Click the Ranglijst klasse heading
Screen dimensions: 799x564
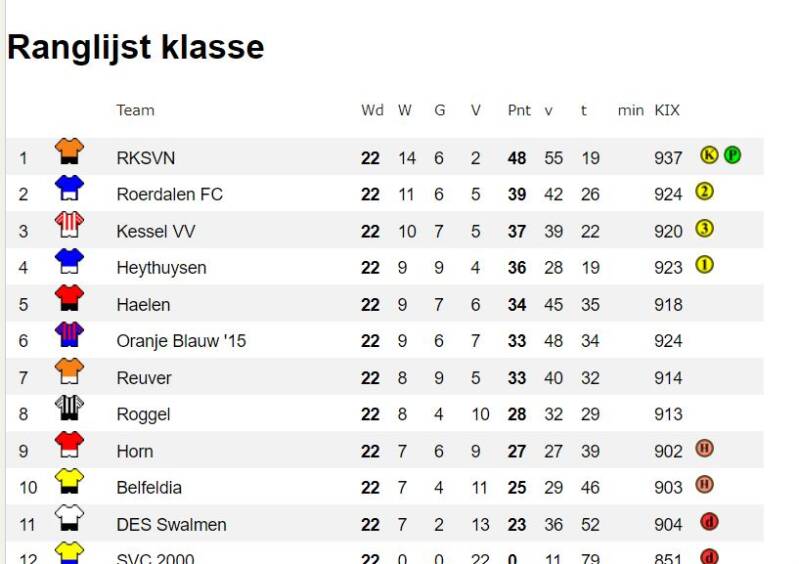[136, 47]
